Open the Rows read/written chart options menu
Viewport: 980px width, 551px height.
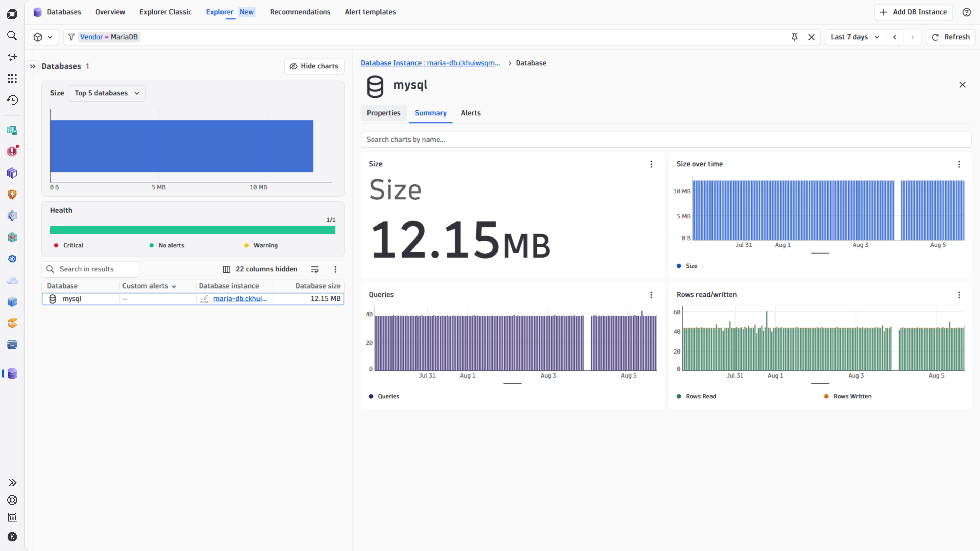point(959,295)
